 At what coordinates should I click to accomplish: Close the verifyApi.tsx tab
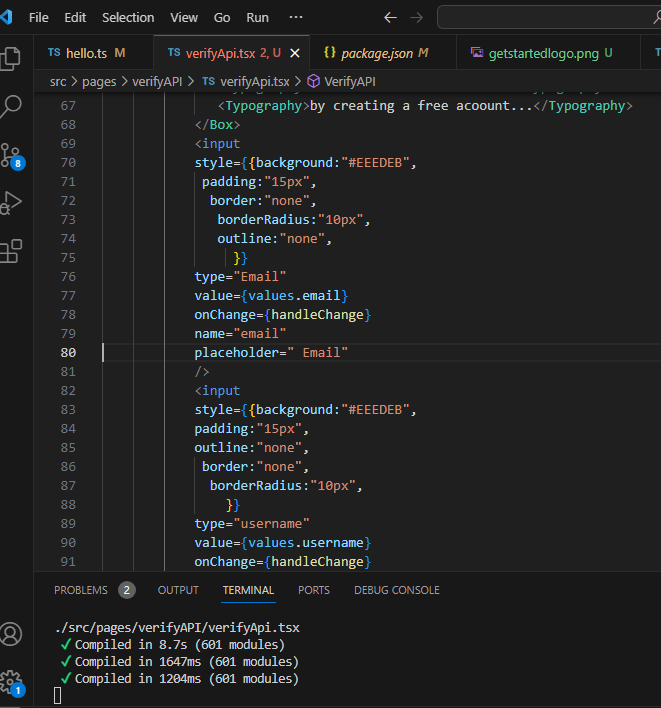pos(295,54)
